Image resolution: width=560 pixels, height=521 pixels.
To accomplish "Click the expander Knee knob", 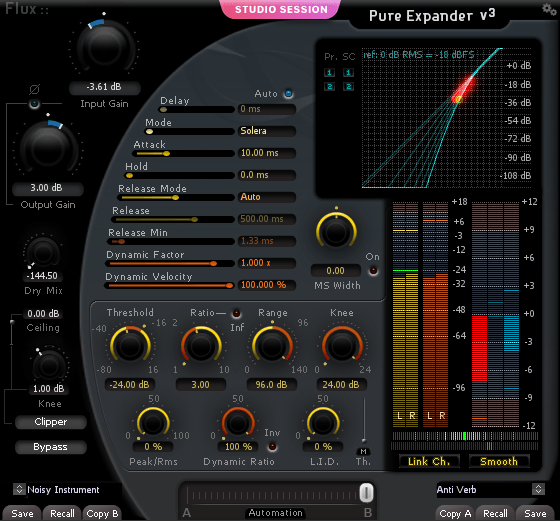I will [342, 345].
